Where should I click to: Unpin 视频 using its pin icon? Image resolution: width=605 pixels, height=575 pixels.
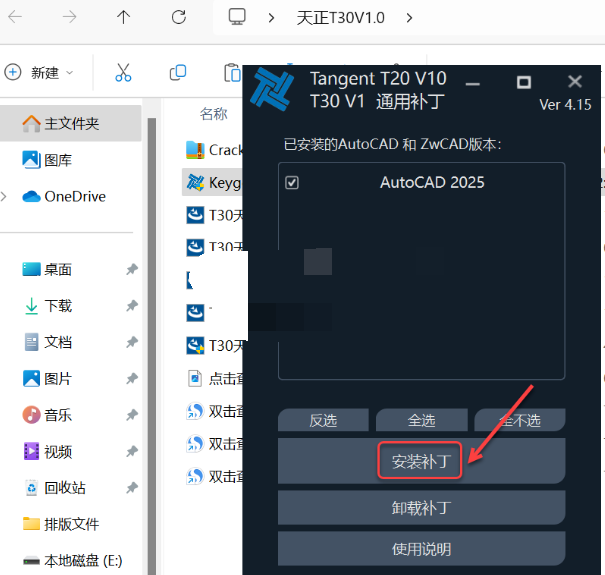[132, 451]
